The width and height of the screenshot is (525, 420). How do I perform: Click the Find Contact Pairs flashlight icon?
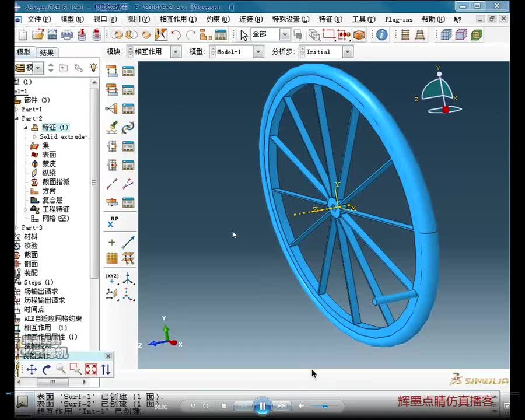pos(112,127)
